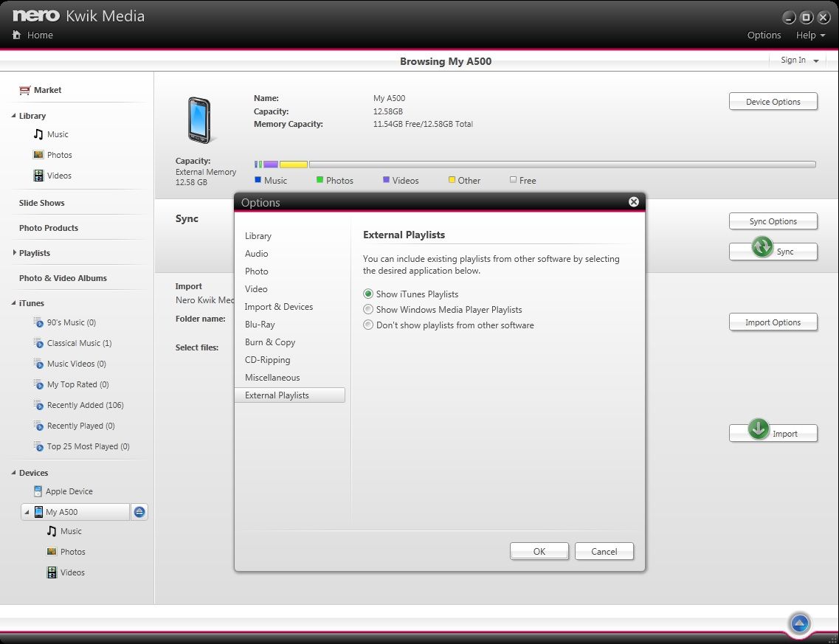Image resolution: width=839 pixels, height=644 pixels.
Task: Click Device Options button
Action: pos(773,102)
